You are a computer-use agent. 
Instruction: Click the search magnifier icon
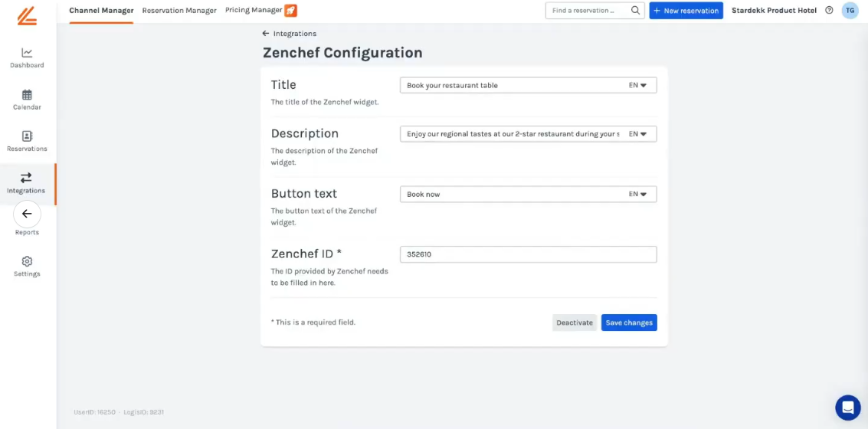click(x=635, y=11)
